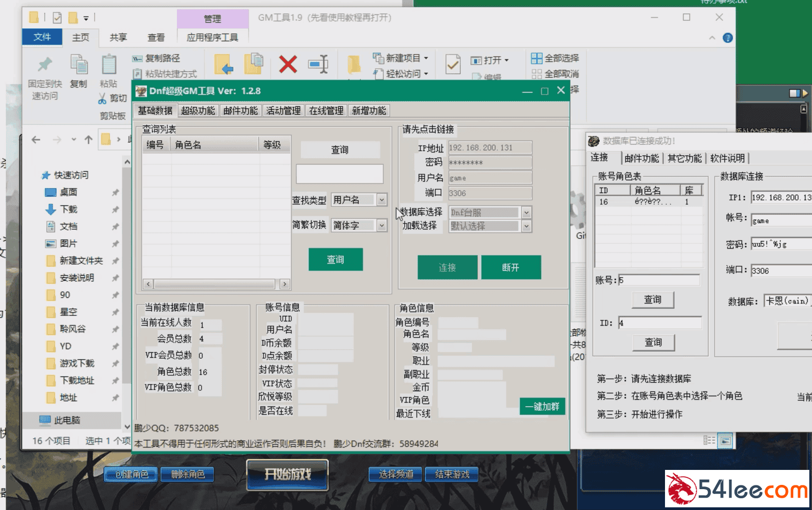The height and width of the screenshot is (510, 812).
Task: Open the recent locations dropdown in Explorer
Action: tap(74, 140)
